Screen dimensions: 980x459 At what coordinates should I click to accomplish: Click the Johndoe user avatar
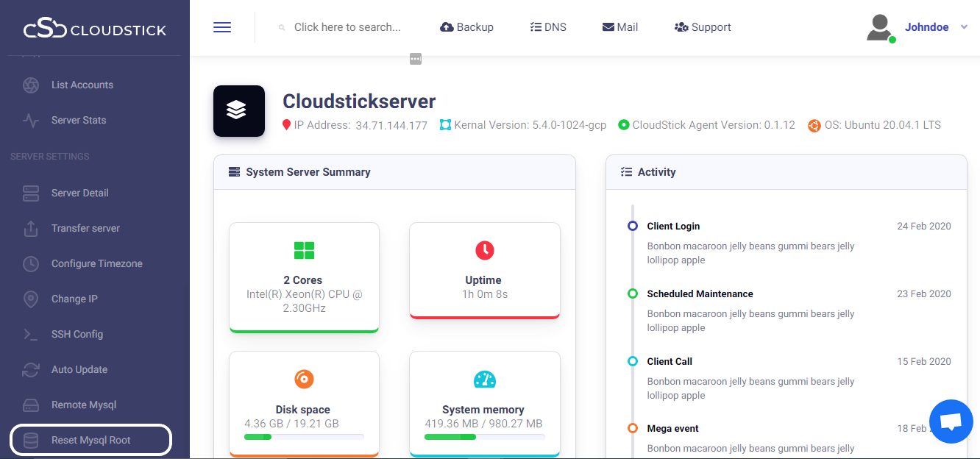(879, 28)
